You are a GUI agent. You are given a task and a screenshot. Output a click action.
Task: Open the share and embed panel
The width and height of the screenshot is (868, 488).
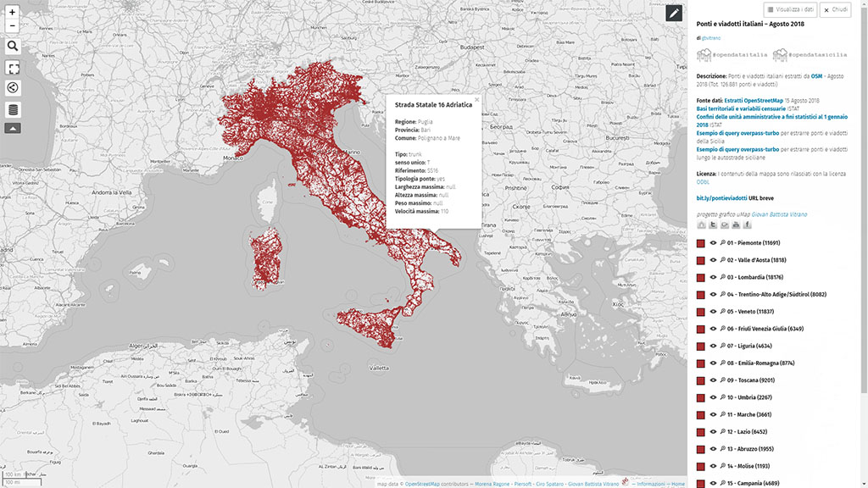[x=13, y=88]
